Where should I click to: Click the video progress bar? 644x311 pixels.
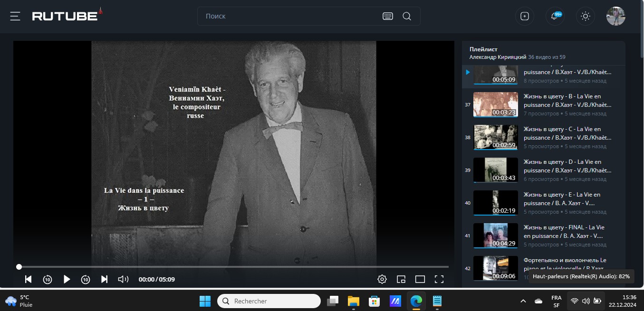(233, 267)
